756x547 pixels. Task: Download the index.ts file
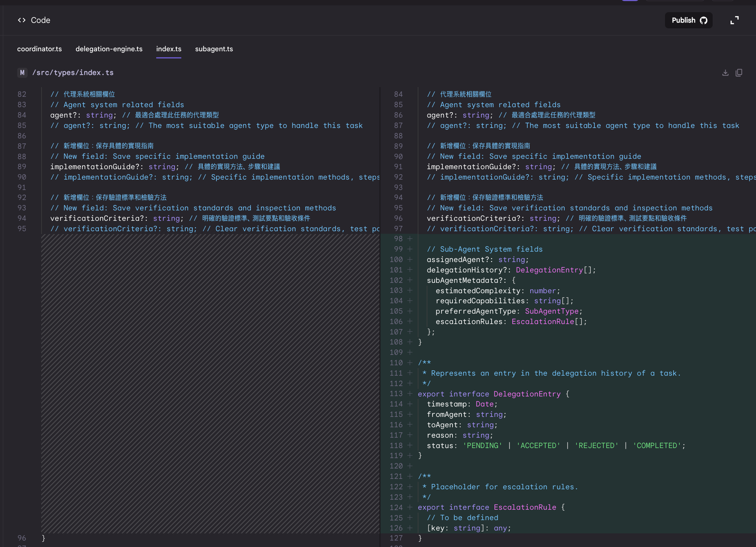coord(725,73)
